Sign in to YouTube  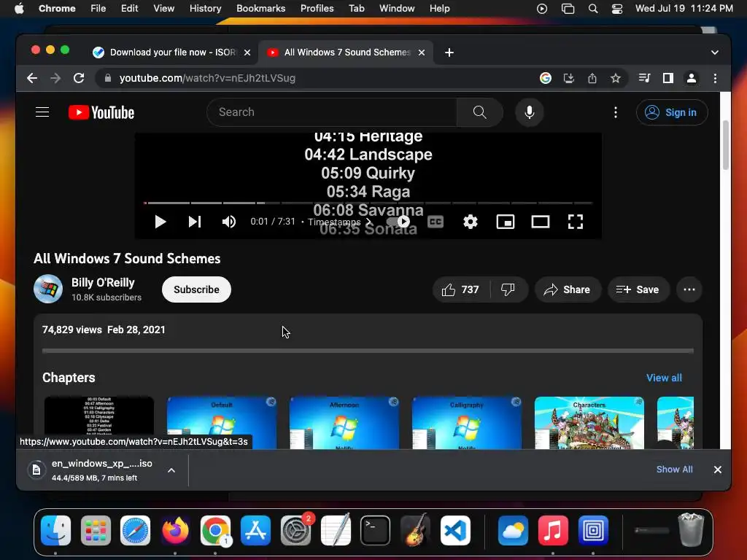672,112
